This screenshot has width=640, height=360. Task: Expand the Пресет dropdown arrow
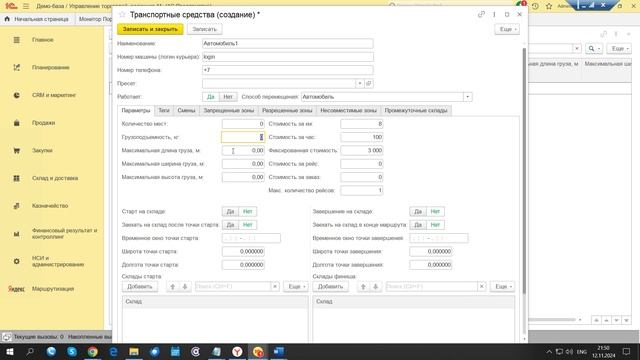tap(360, 84)
